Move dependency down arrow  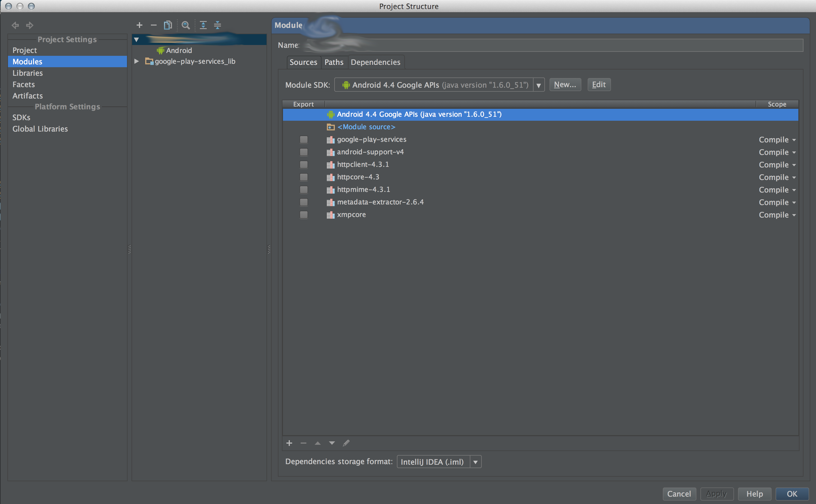pos(332,443)
